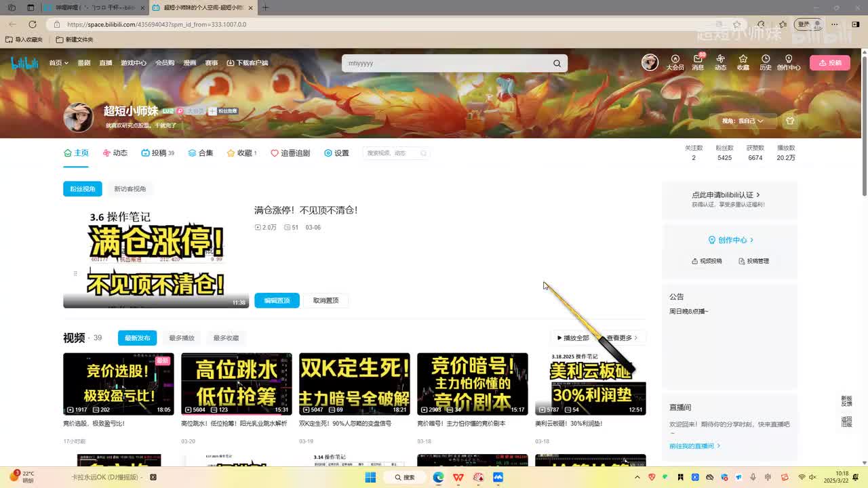868x488 pixels.
Task: Click the 播放全部 button
Action: click(x=573, y=338)
